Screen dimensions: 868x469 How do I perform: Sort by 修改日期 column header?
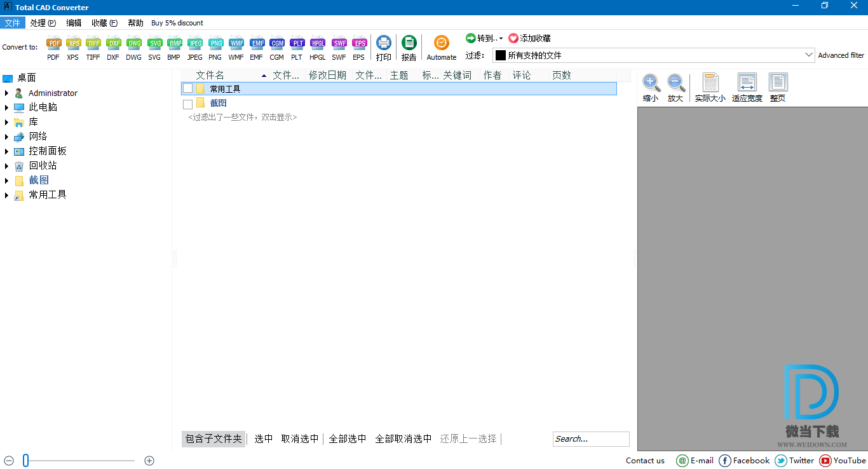point(329,75)
